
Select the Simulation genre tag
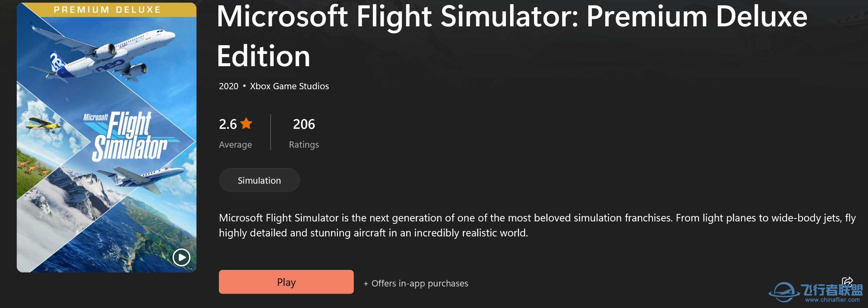coord(259,180)
